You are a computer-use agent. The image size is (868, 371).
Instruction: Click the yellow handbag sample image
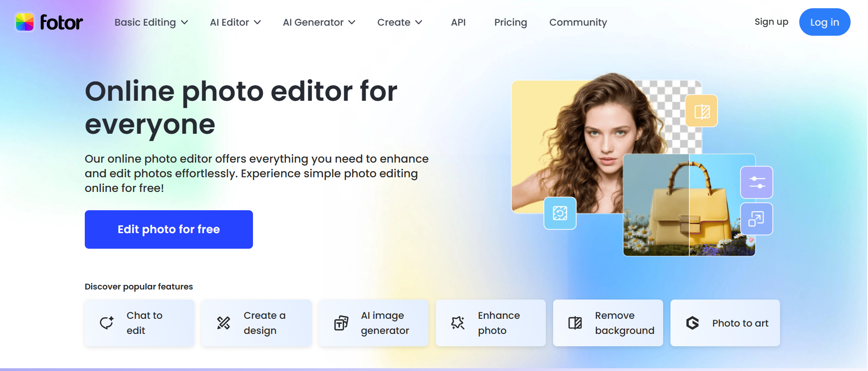[x=689, y=205]
